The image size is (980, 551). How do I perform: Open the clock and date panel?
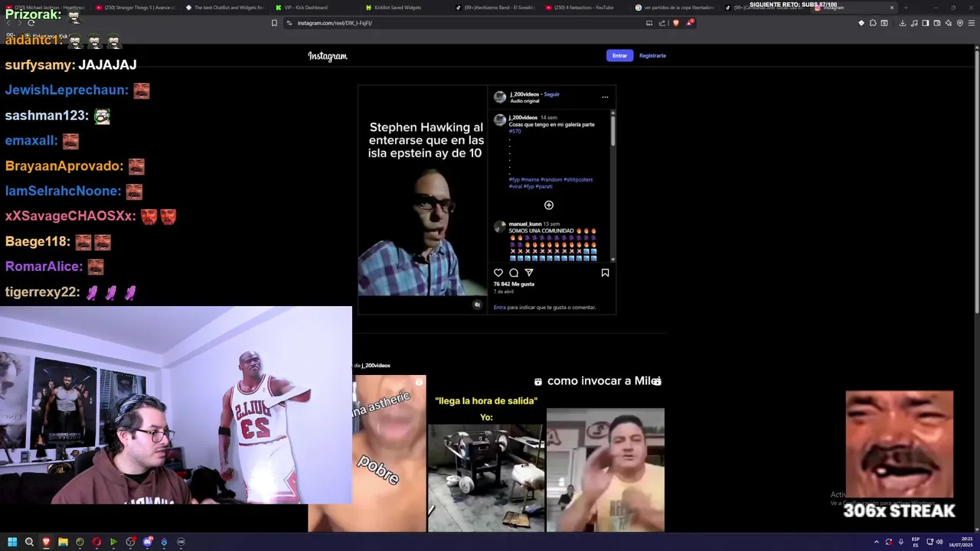click(x=961, y=542)
